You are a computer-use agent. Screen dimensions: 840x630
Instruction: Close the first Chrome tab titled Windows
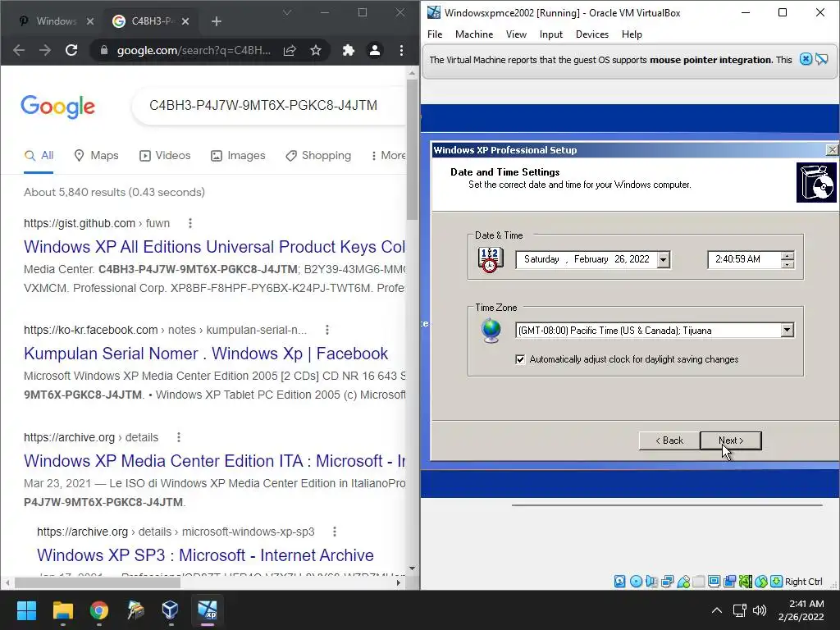click(90, 21)
